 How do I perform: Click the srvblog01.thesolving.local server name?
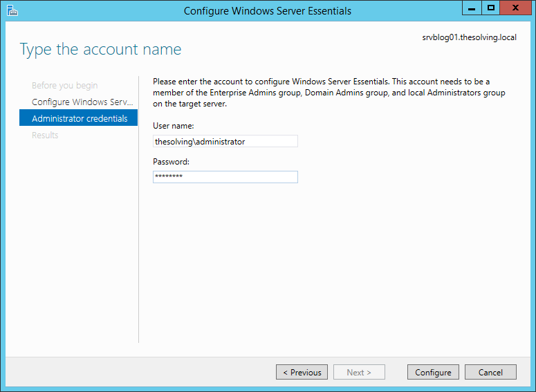coord(470,37)
